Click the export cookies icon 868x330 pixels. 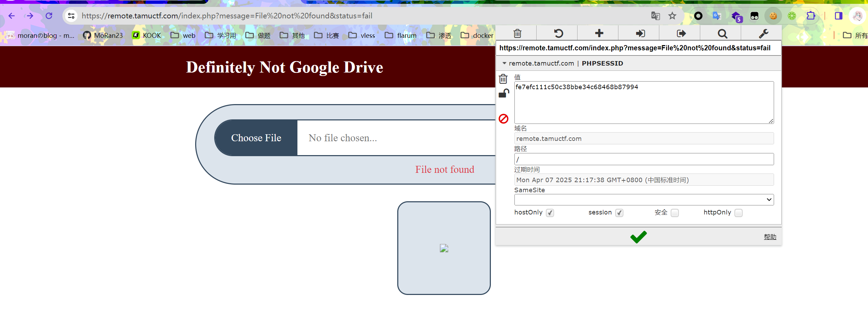(681, 33)
